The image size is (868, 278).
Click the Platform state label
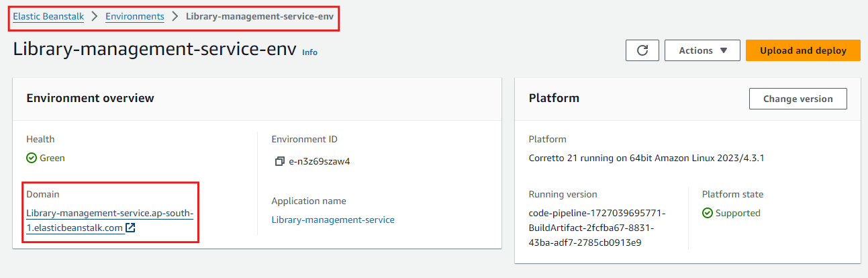[x=732, y=194]
